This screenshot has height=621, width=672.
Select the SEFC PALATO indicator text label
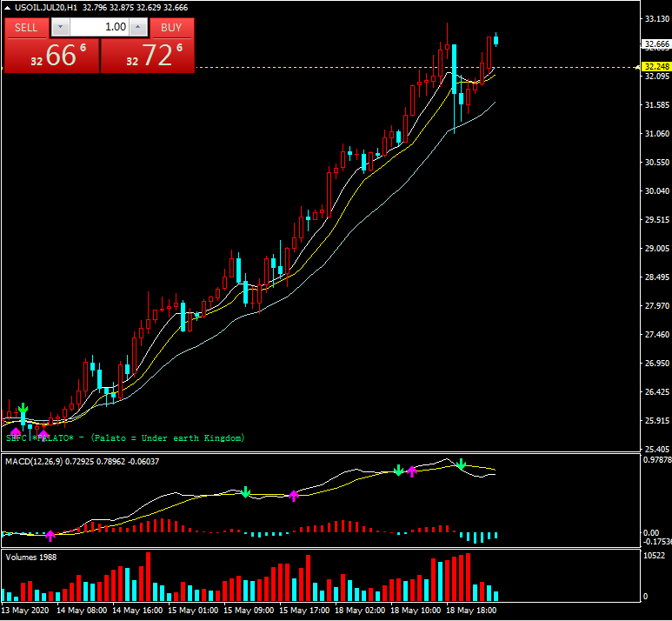click(125, 437)
